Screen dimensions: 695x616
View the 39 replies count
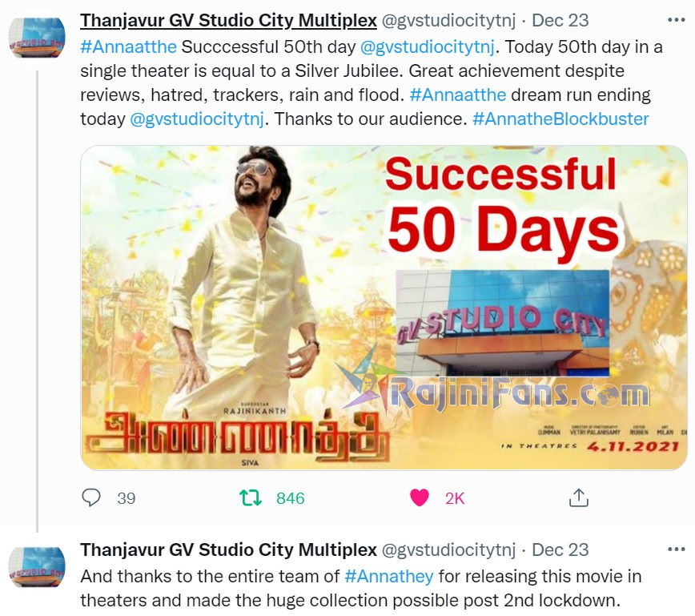point(127,498)
